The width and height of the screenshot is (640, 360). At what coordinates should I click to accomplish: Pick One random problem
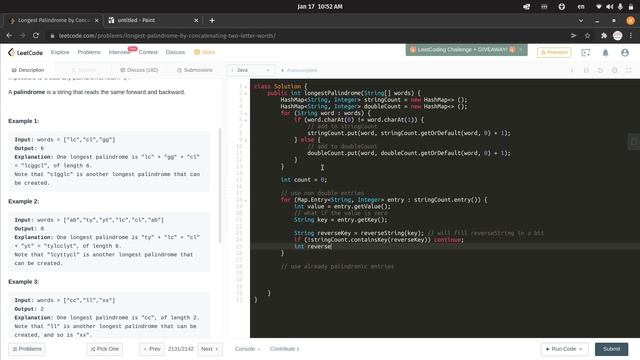[105, 349]
